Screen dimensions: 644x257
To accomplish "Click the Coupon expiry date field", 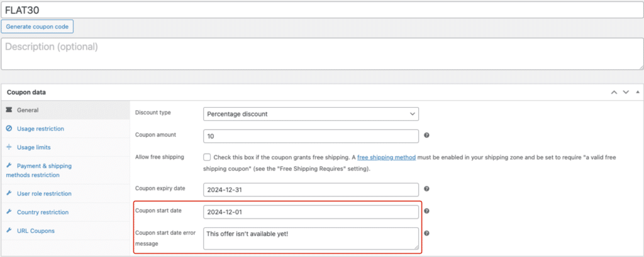I will (311, 190).
